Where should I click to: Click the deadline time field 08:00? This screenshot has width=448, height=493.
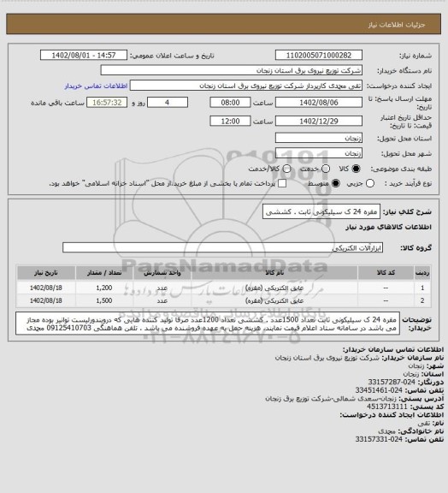click(x=230, y=103)
